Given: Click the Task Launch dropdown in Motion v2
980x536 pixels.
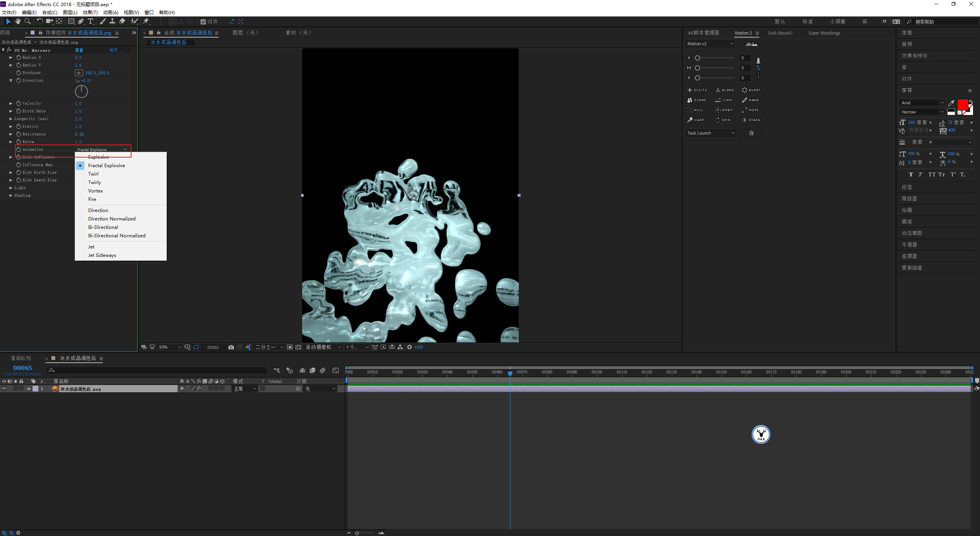Looking at the screenshot, I should [709, 133].
